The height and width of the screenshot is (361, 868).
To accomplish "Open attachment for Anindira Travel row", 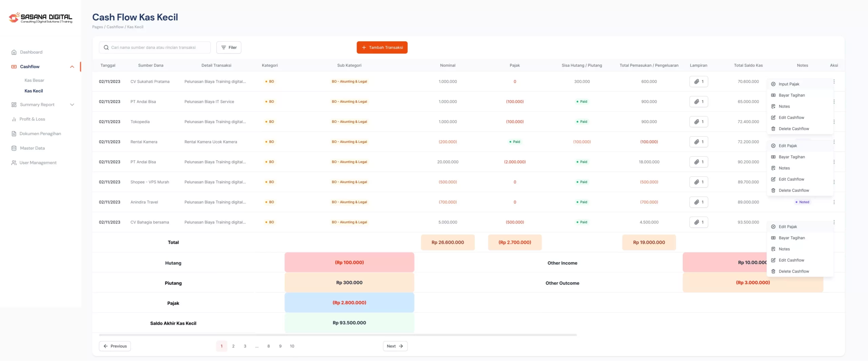I will pos(698,202).
